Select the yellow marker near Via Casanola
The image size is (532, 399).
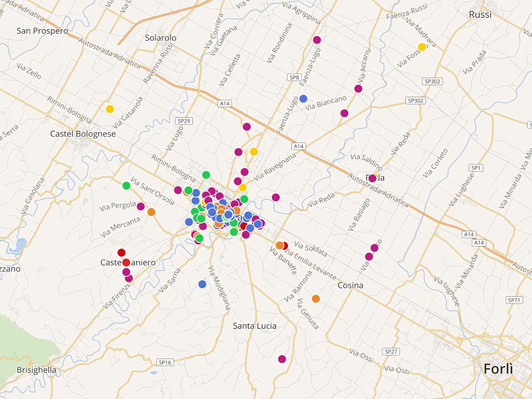(110, 109)
